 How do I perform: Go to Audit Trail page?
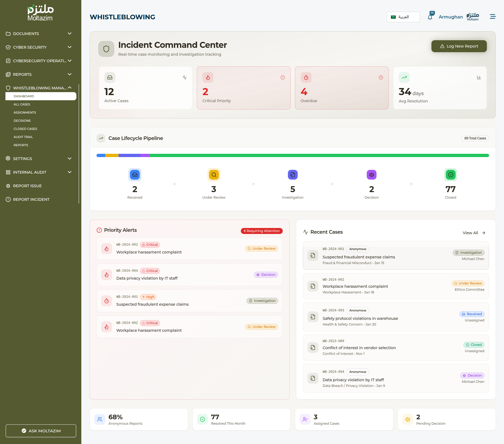(x=23, y=137)
